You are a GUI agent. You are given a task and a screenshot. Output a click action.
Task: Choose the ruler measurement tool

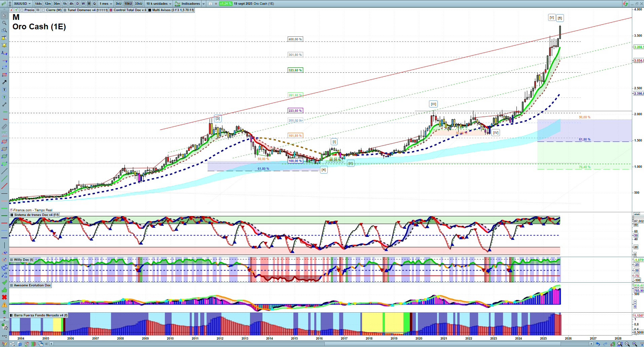pyautogui.click(x=4, y=127)
